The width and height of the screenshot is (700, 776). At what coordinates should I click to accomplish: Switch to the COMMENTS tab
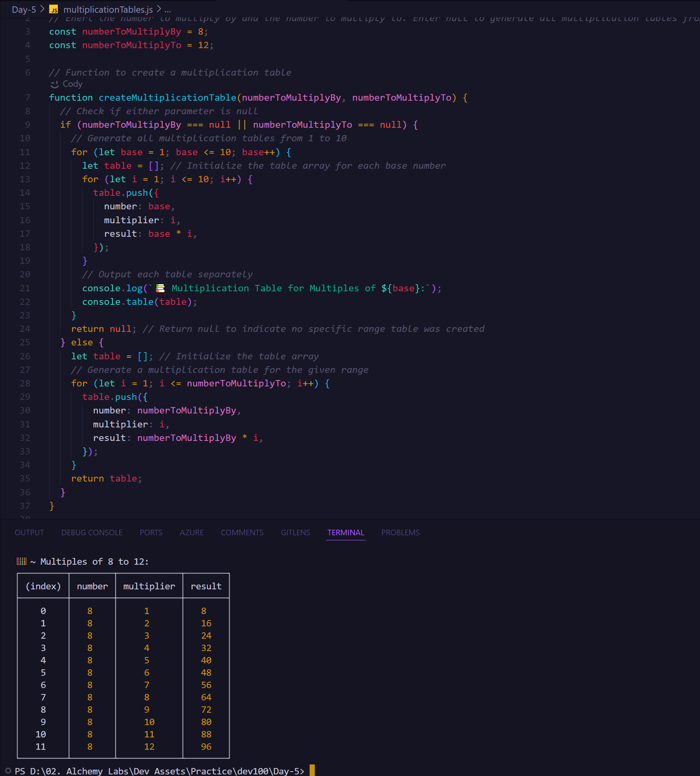242,532
